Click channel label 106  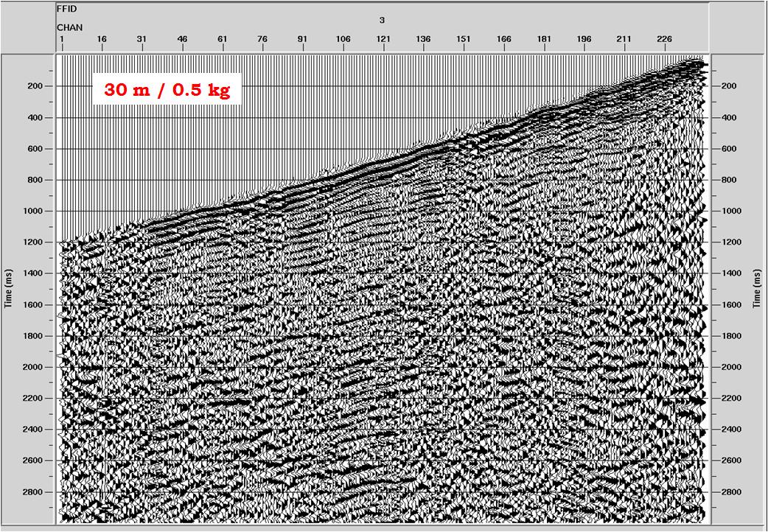[343, 39]
